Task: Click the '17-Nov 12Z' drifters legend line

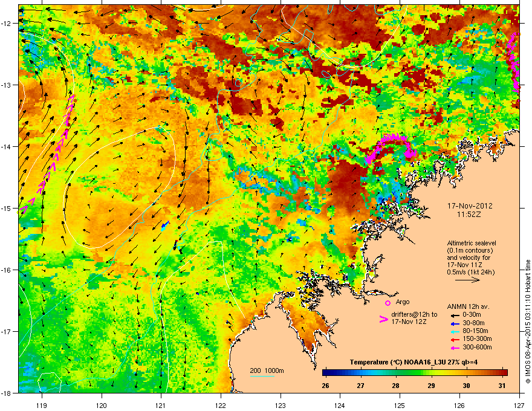Action: click(x=409, y=322)
